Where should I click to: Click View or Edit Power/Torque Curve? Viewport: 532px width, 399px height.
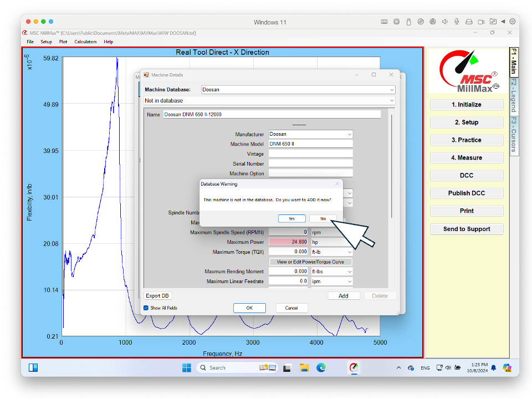(310, 262)
